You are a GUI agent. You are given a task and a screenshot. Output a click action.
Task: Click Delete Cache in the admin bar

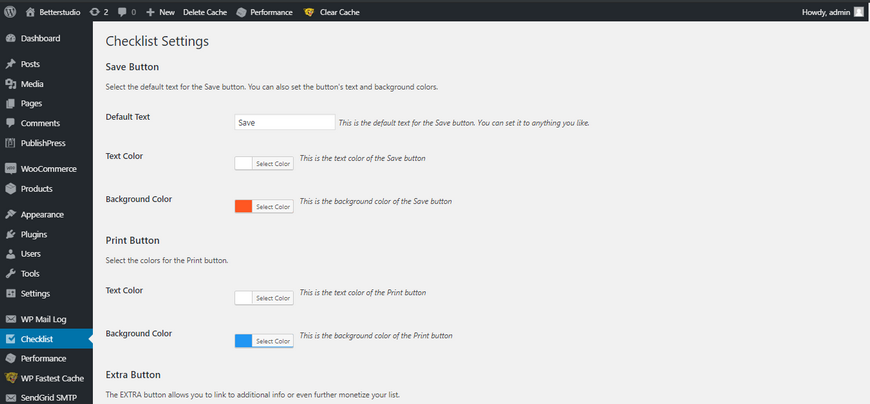coord(205,12)
